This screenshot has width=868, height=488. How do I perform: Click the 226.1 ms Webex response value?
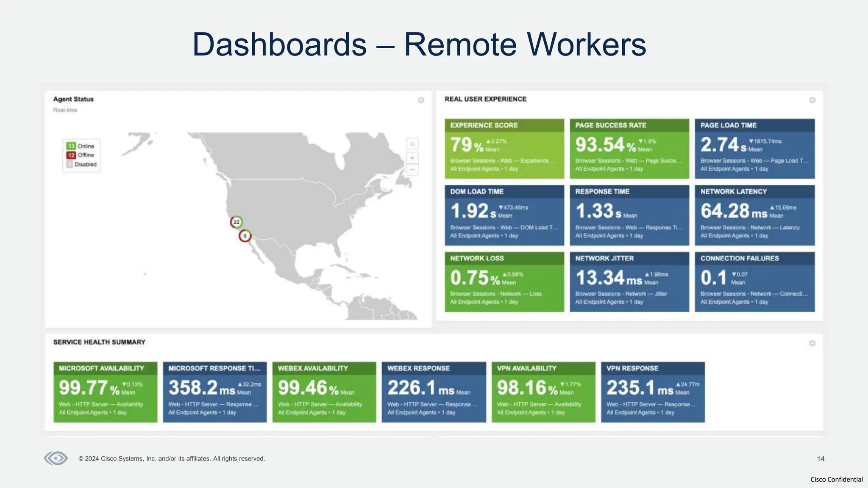[421, 388]
